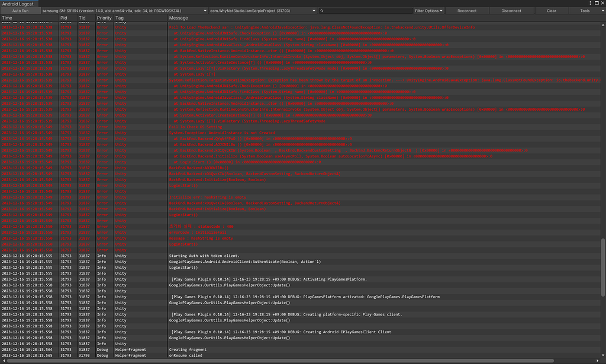Click the Priority column header

pyautogui.click(x=104, y=18)
